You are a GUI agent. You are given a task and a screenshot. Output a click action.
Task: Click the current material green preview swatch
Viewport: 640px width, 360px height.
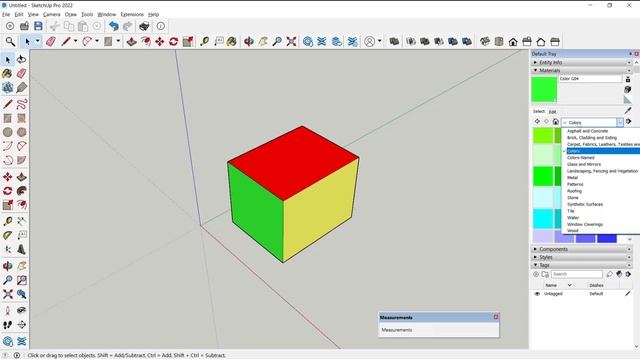coord(544,89)
